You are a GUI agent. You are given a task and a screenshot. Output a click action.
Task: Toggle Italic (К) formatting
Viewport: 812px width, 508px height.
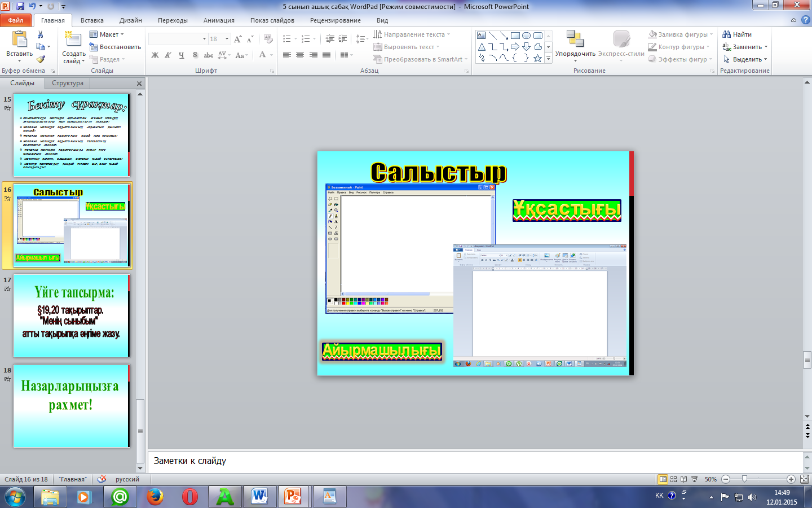(168, 55)
